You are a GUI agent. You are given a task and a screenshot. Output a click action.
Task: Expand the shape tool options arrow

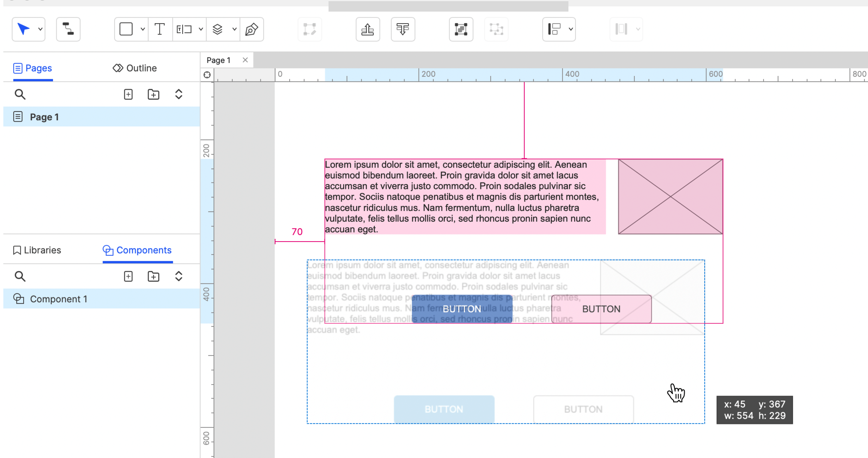(143, 29)
